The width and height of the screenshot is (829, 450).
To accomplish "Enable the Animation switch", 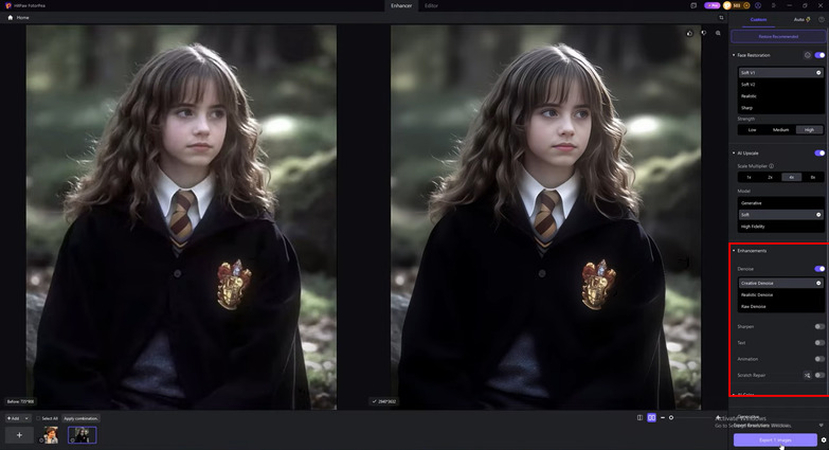I will tap(819, 359).
